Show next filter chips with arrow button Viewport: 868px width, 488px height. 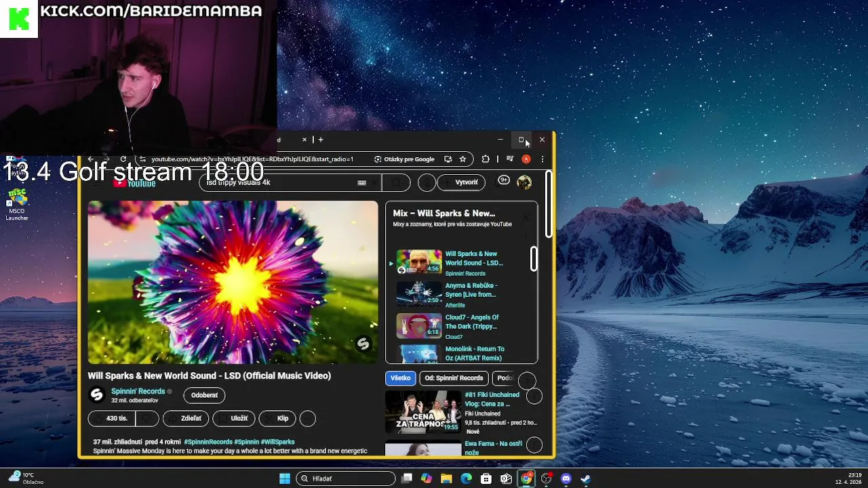527,380
